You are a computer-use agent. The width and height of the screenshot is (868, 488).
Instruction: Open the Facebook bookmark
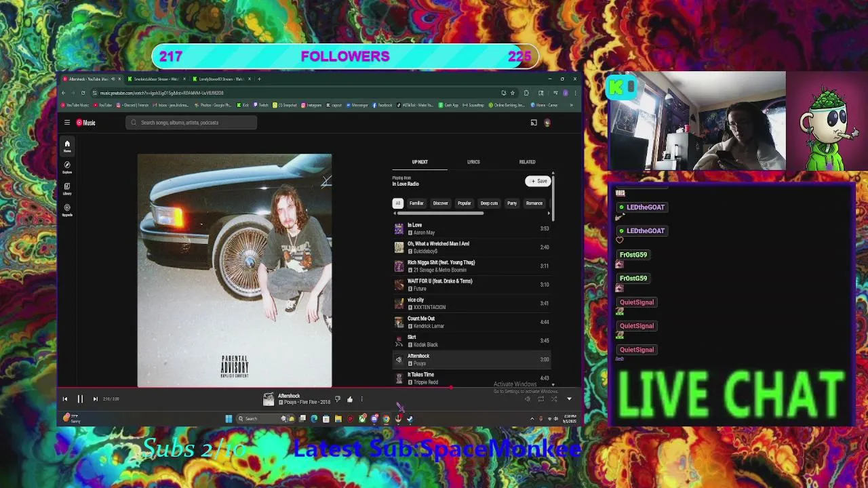382,105
